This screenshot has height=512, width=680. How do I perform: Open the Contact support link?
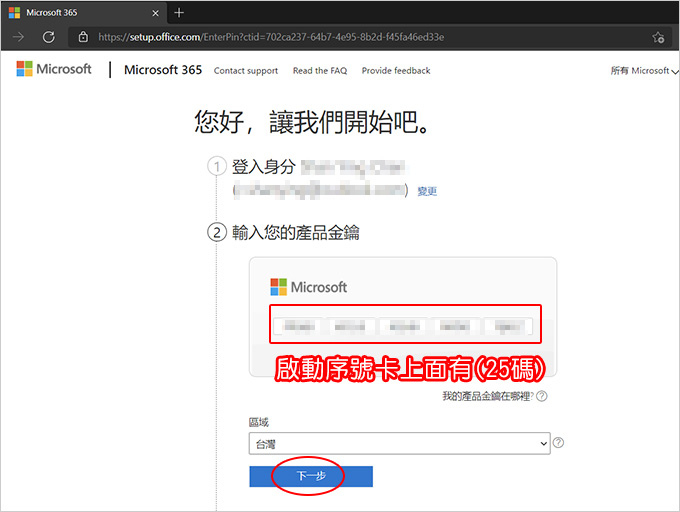pyautogui.click(x=246, y=71)
